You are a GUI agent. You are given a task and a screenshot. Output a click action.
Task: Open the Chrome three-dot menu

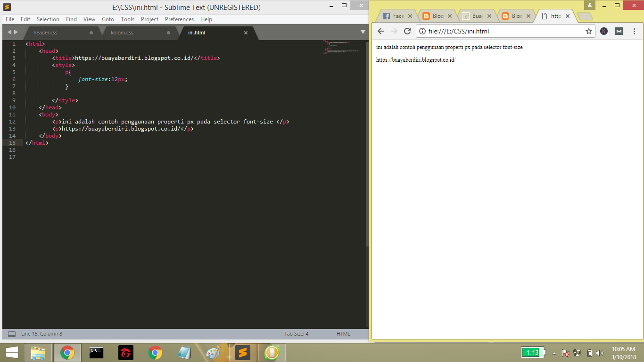[634, 31]
